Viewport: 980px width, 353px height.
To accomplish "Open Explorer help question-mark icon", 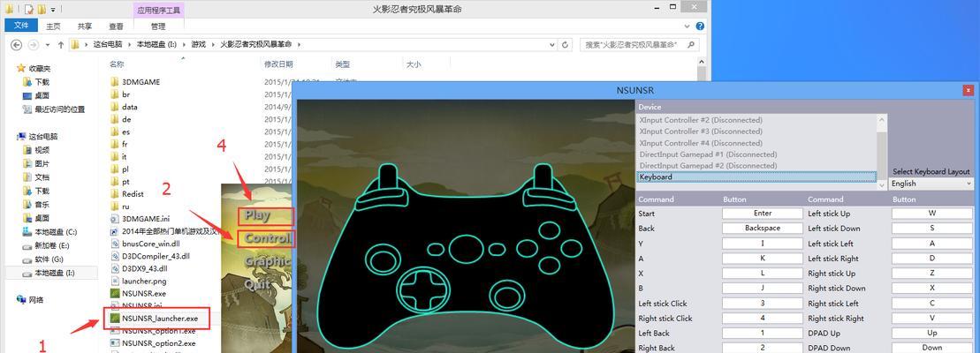I will click(700, 26).
